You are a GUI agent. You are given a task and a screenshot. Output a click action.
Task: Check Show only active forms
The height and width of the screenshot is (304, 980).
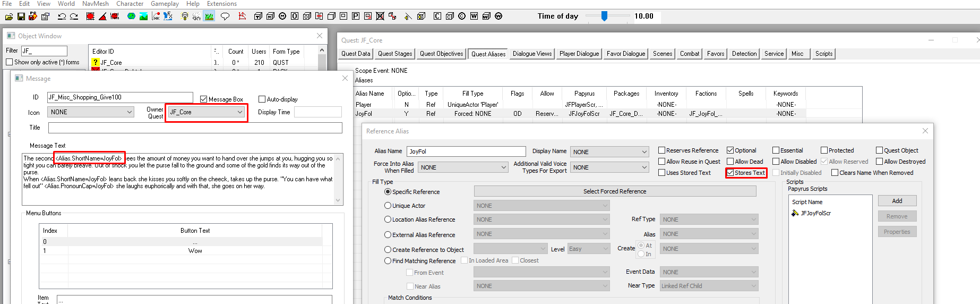pos(10,62)
